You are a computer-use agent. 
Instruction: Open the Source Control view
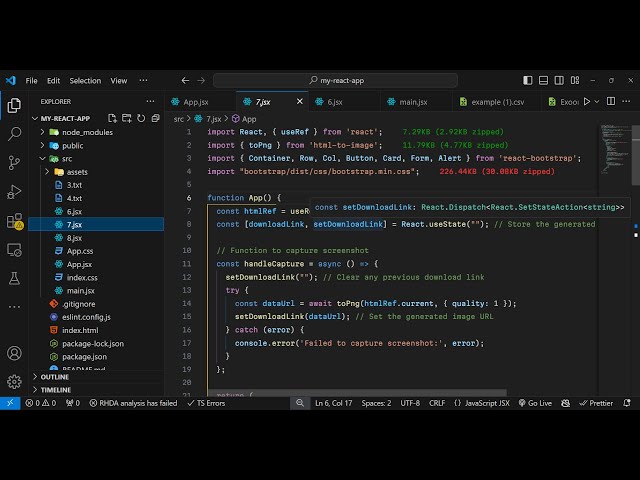14,162
